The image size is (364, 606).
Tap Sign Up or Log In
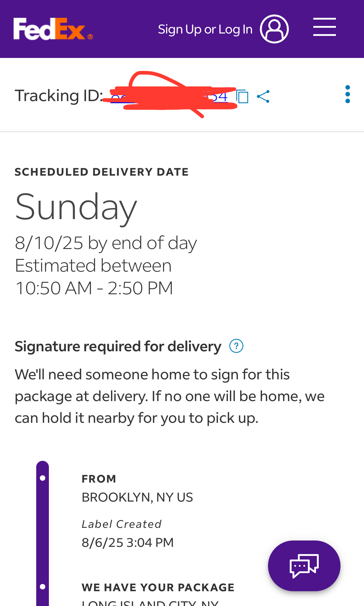pyautogui.click(x=205, y=29)
